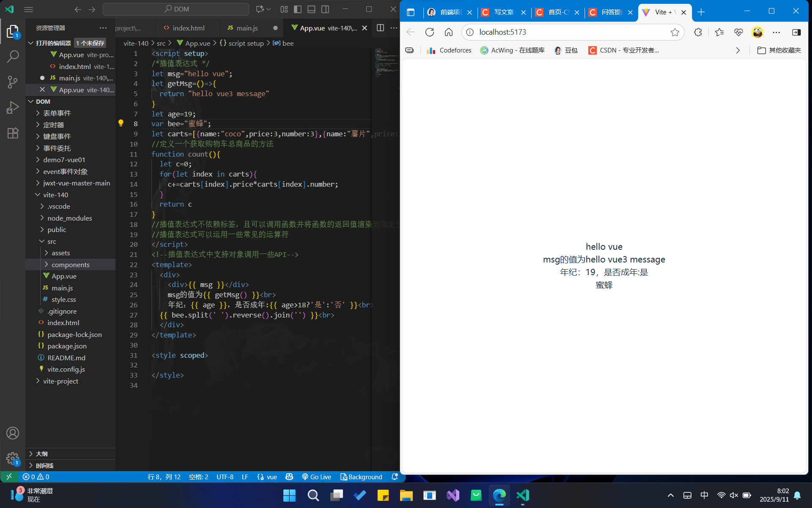Switch to the 写文章 browser tab

click(504, 12)
